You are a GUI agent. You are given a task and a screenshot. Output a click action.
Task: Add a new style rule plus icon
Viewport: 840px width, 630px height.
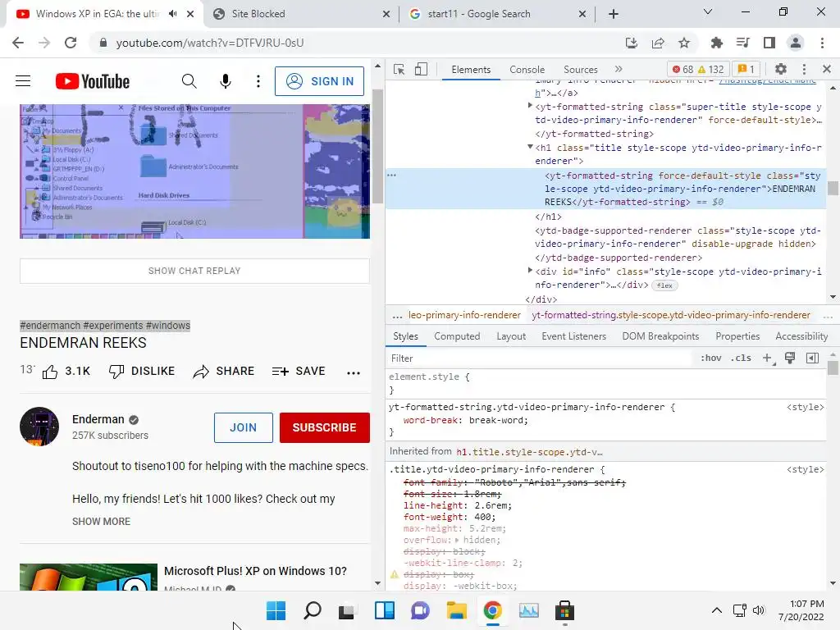[x=768, y=358]
